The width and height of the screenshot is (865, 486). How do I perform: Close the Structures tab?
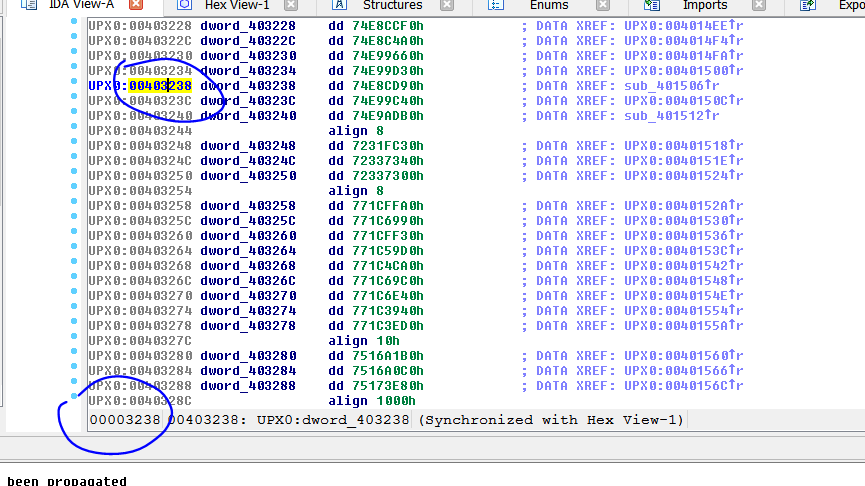446,6
